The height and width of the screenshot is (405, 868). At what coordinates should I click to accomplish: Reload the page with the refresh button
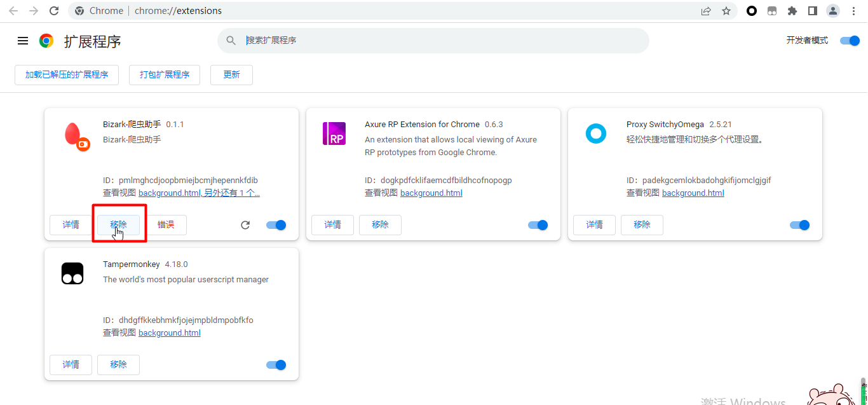[54, 11]
